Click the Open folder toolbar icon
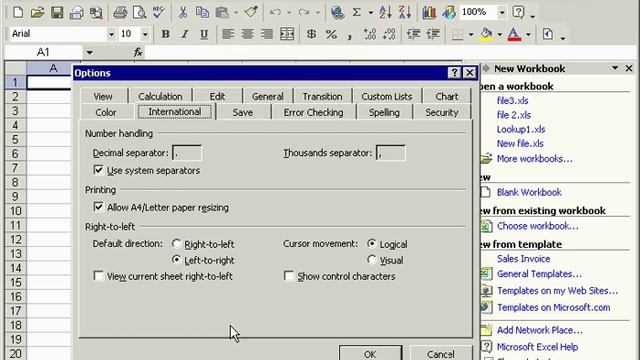The image size is (640, 360). 37,12
